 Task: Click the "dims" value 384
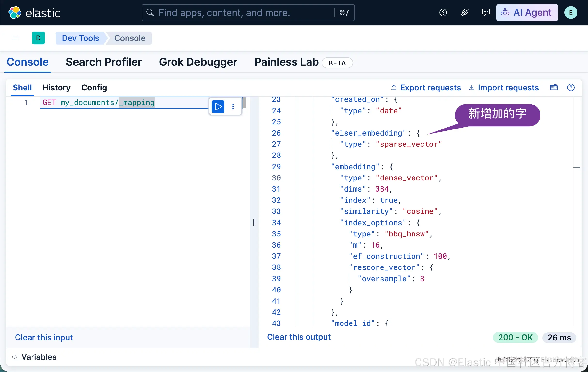coord(382,189)
